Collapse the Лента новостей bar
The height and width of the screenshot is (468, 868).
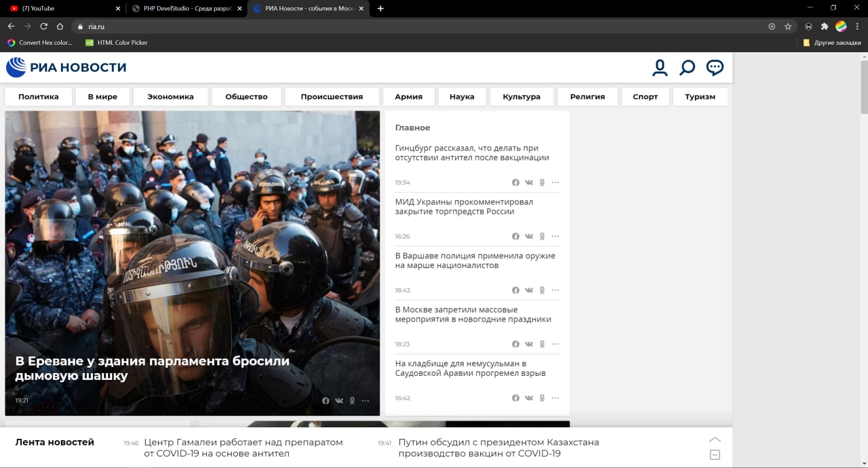click(x=715, y=455)
